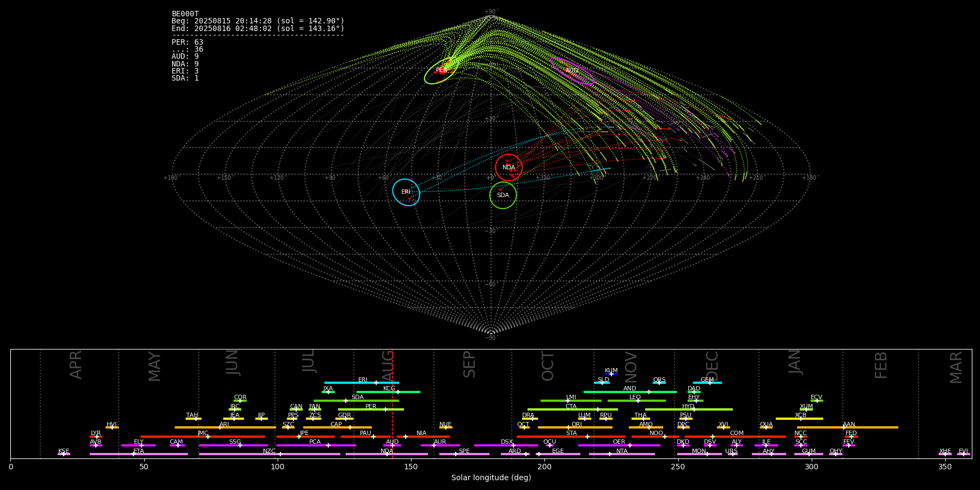Click the −90 label below sky map
Viewport: 980px width, 490px height.
[491, 338]
